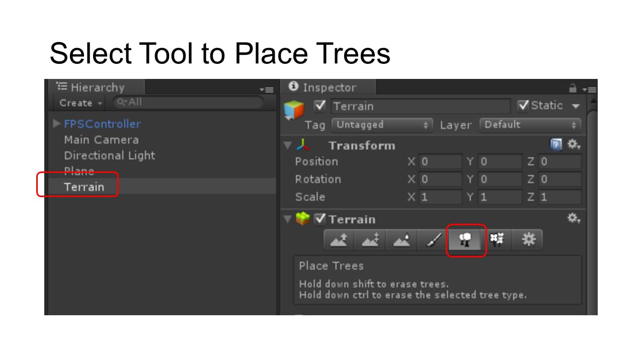Open the Create dropdown in Hierarchy
The height and width of the screenshot is (362, 644).
80,103
